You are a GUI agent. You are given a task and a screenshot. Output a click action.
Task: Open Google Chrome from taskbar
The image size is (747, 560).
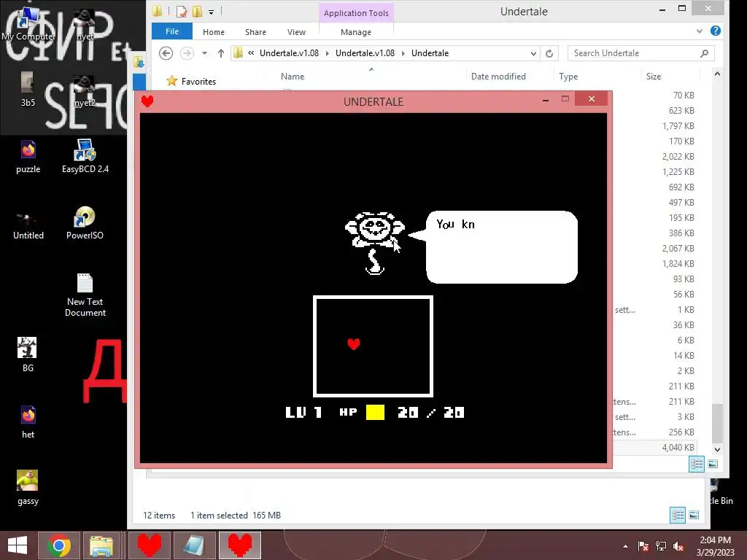tap(59, 545)
